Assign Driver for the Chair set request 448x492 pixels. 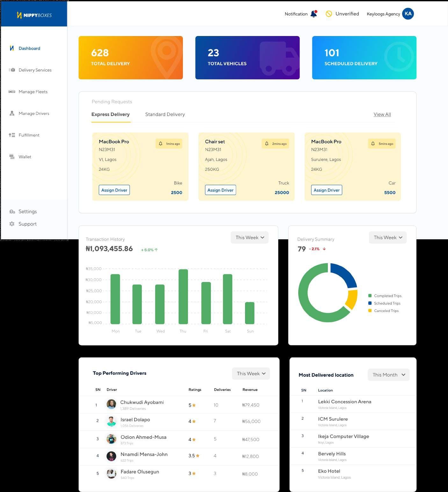coord(220,190)
